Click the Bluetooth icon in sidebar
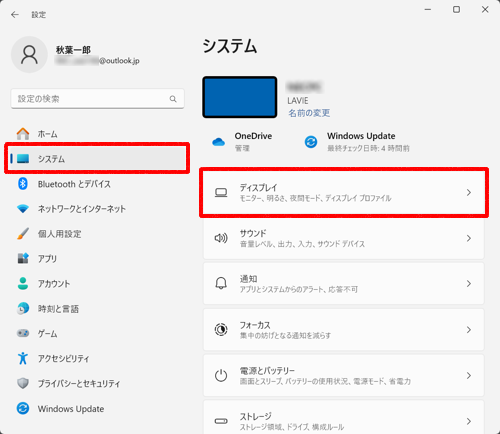This screenshot has width=500, height=434. [x=23, y=184]
